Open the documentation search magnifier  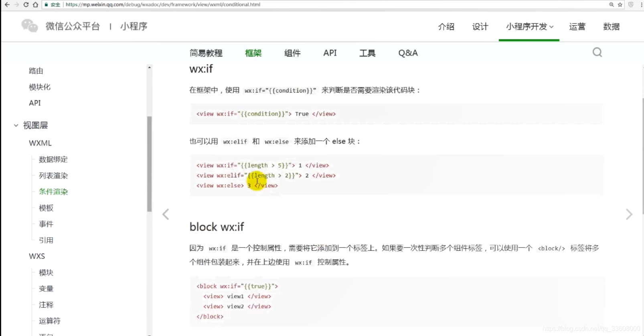(x=597, y=52)
